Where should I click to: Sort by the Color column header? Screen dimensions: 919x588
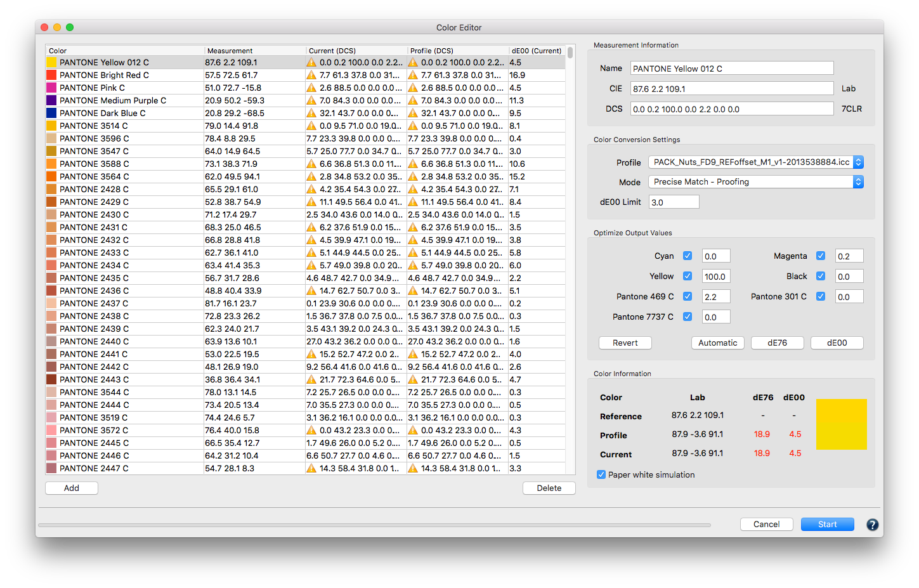pyautogui.click(x=125, y=51)
